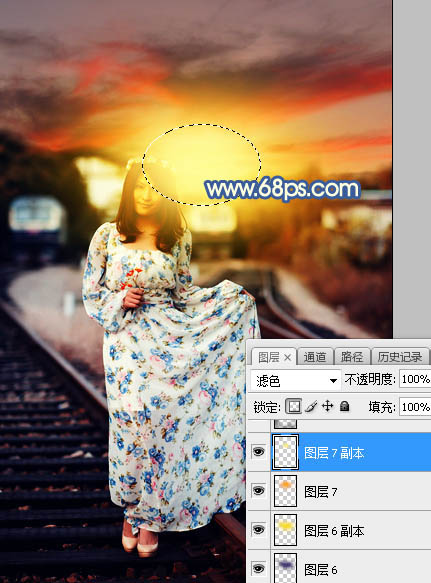The image size is (431, 583).
Task: Click the lock transparent pixels icon
Action: pos(293,406)
